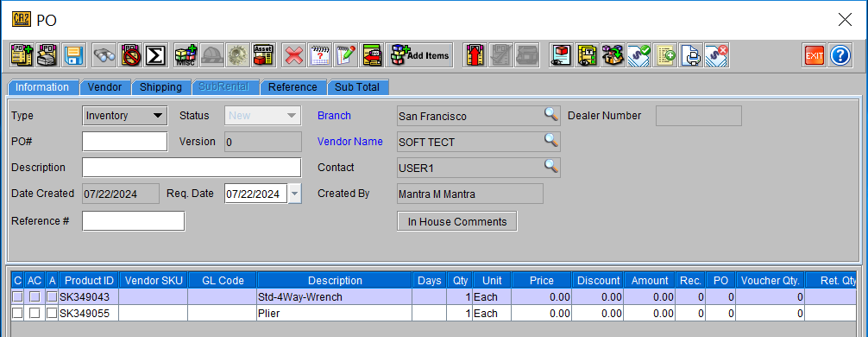Tick the C checkbox for SK349043
Image resolution: width=868 pixels, height=337 pixels.
point(18,297)
